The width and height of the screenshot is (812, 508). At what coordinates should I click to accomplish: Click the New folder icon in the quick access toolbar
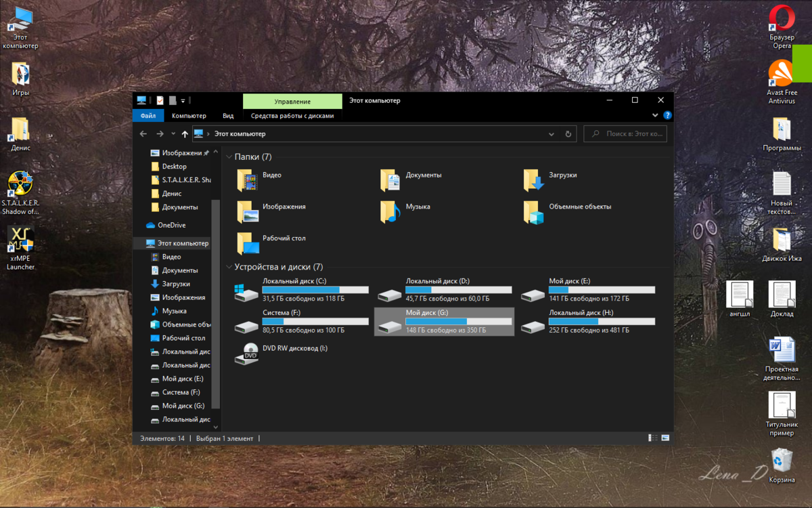click(x=172, y=100)
